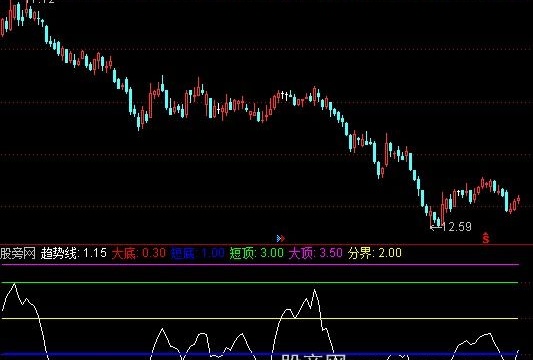Image resolution: width=533 pixels, height=360 pixels.
Task: Click the 趋势线: 1.15 value
Action: point(74,253)
